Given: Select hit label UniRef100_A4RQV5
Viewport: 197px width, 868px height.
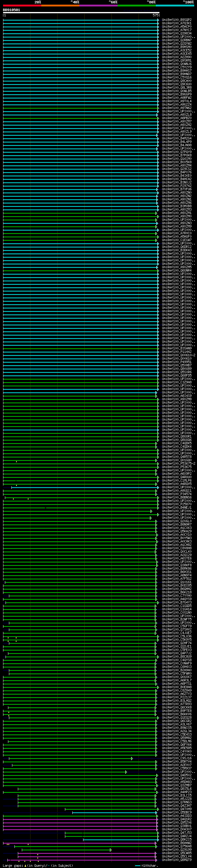Looking at the screenshot, I should 177,484.
